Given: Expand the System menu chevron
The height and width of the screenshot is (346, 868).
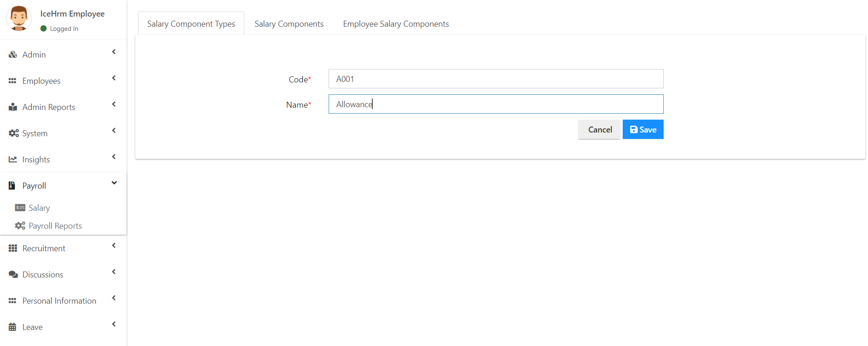Looking at the screenshot, I should (114, 131).
